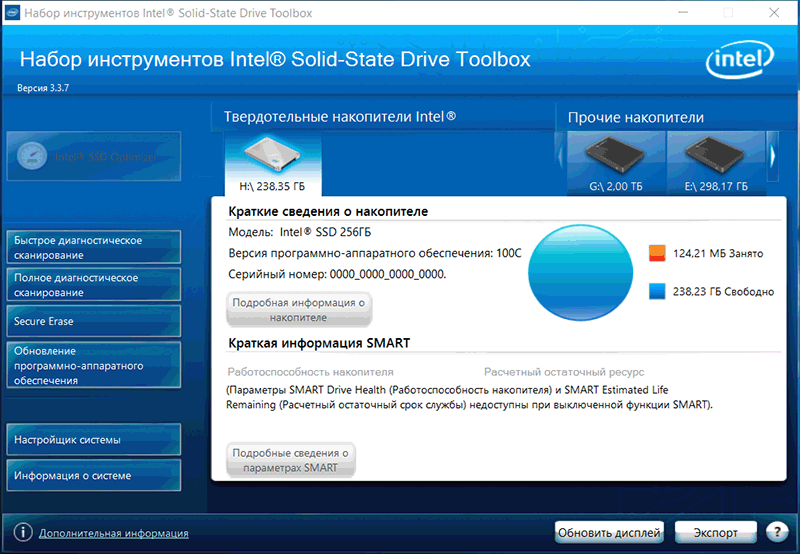Click Твердотельные накопители Intel header
The width and height of the screenshot is (800, 554).
pyautogui.click(x=340, y=117)
